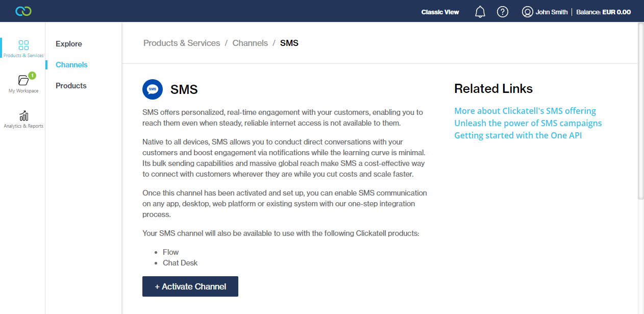Screen dimensions: 644x314
Task: Open the help question mark icon
Action: (503, 12)
